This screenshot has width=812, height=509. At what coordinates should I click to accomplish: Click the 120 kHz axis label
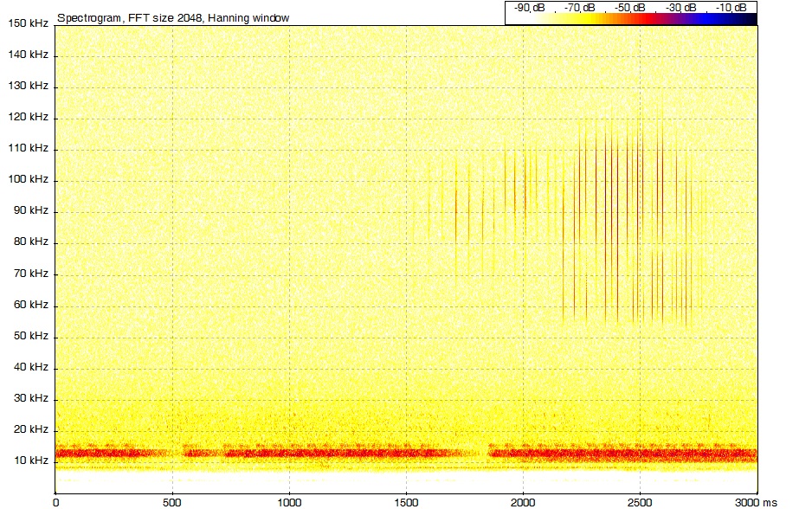(x=28, y=117)
